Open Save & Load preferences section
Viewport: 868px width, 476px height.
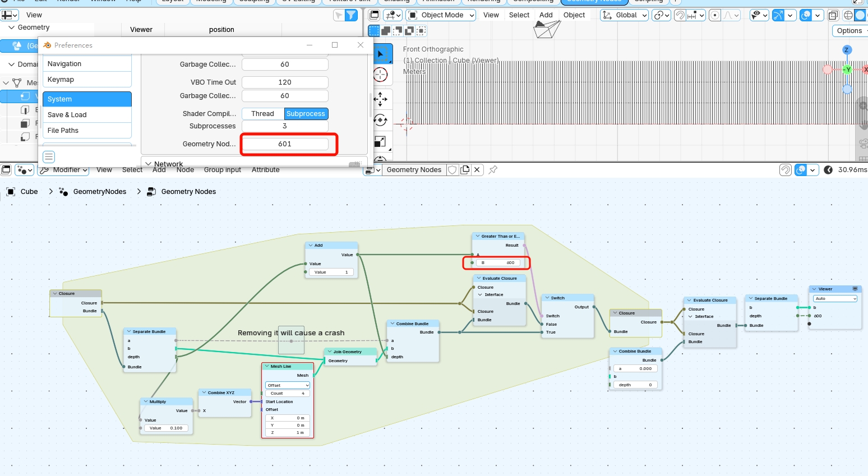tap(87, 115)
